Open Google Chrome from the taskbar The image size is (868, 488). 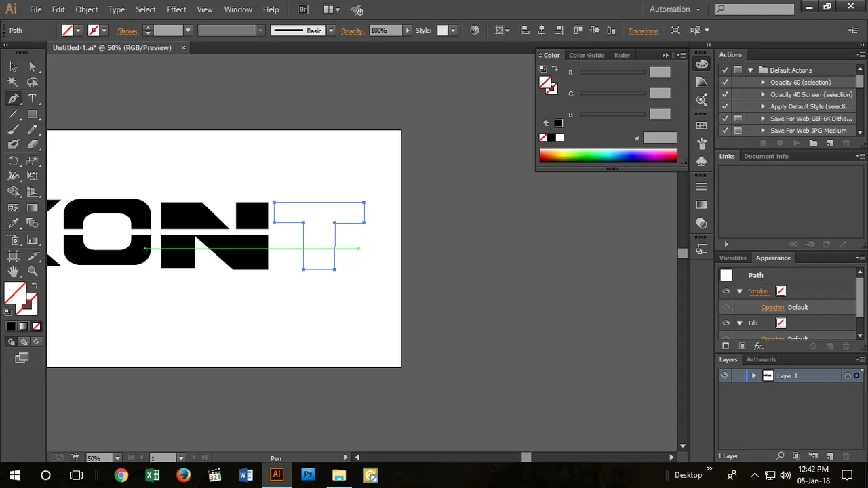point(121,475)
